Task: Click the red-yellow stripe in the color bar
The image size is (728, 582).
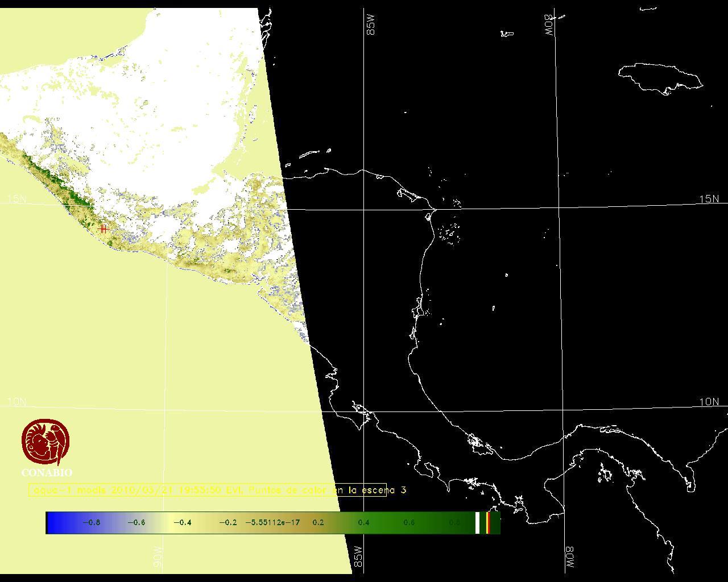Action: (x=488, y=522)
